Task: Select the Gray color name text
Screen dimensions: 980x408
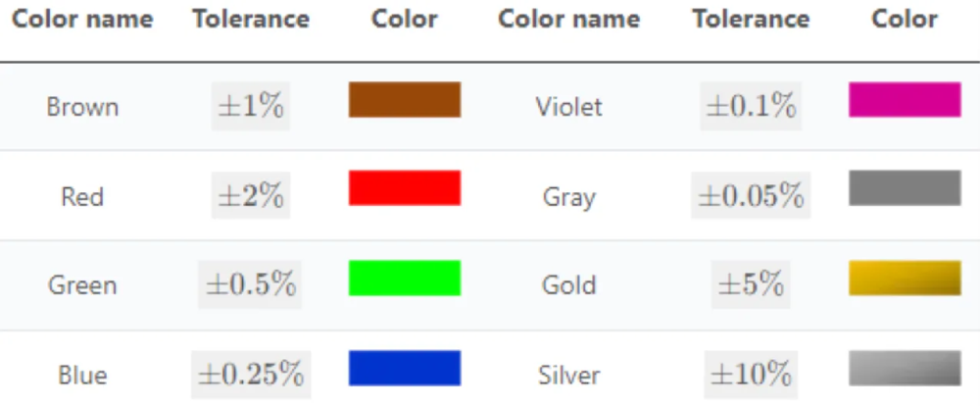Action: (x=569, y=197)
